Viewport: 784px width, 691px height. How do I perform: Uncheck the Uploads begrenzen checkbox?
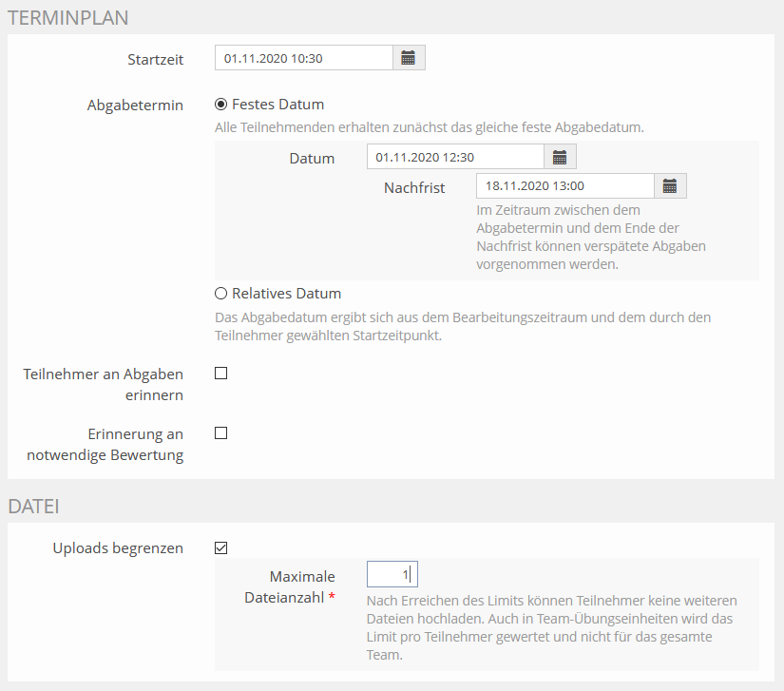(221, 547)
